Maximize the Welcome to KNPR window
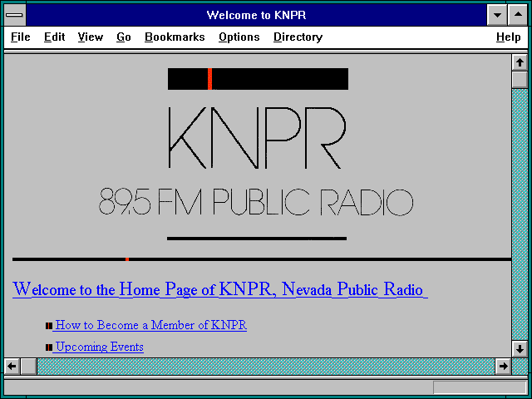 tap(518, 15)
